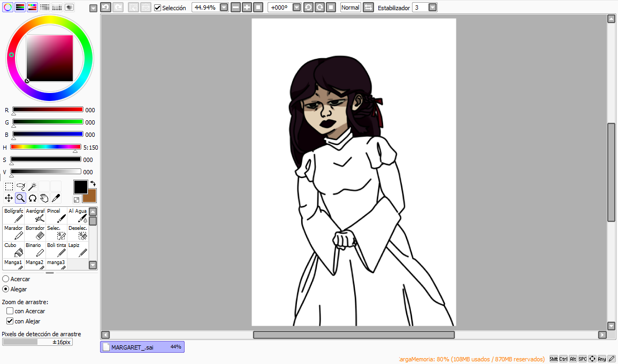
Task: Select the rectangular selection tool
Action: [x=9, y=186]
